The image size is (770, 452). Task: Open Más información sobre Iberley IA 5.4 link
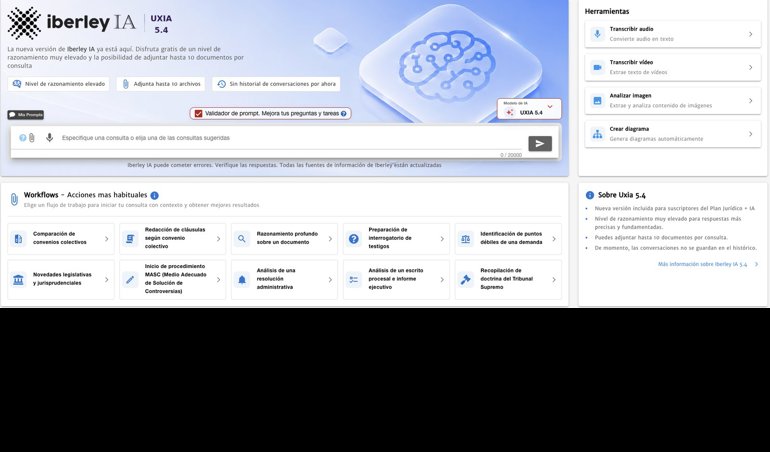pyautogui.click(x=702, y=264)
